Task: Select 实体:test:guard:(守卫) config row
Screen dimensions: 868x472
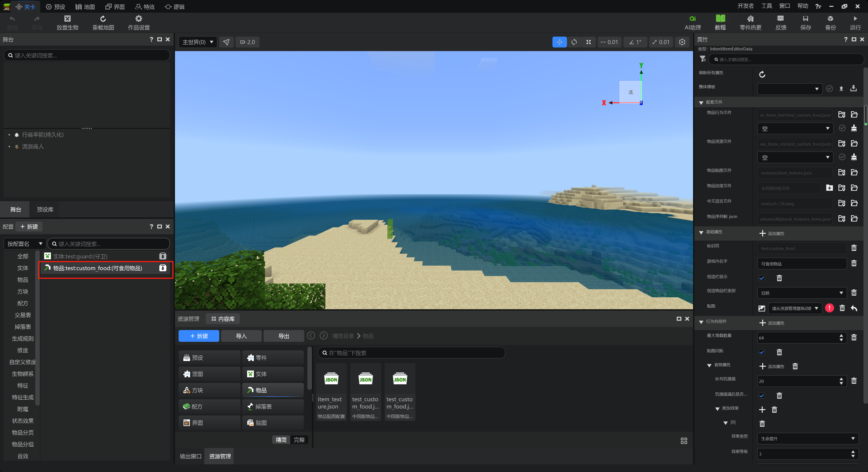Action: click(x=106, y=256)
